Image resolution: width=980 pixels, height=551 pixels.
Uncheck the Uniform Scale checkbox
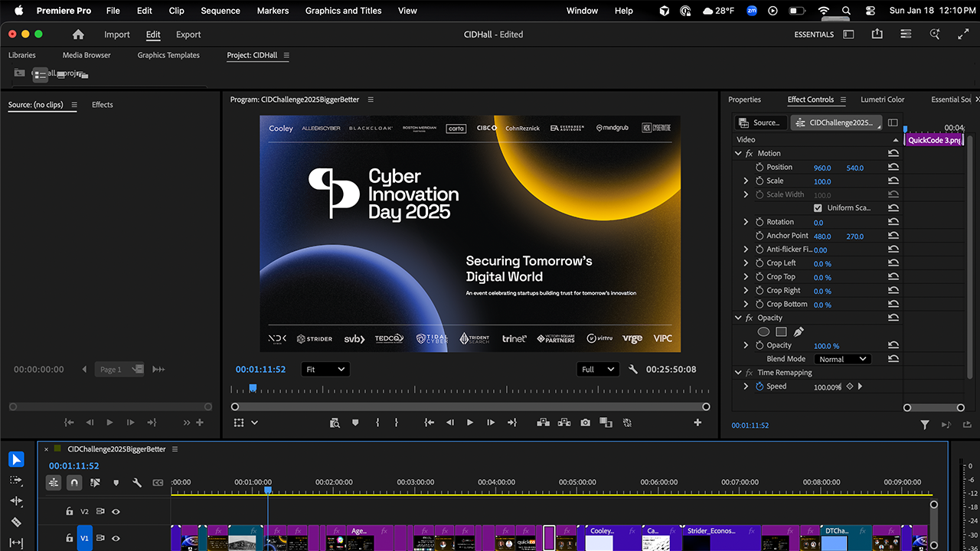click(818, 207)
